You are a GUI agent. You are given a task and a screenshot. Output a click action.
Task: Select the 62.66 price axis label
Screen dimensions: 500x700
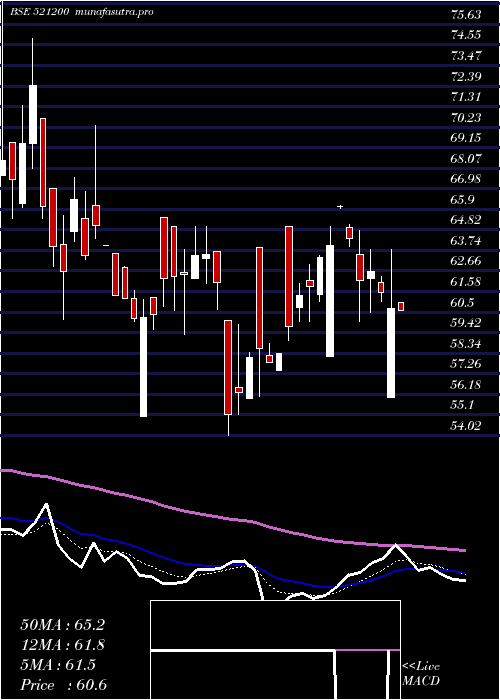click(466, 261)
